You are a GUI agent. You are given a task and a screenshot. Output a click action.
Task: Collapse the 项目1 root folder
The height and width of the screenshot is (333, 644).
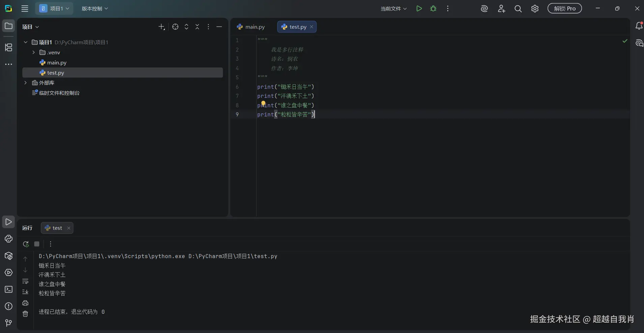pos(26,42)
